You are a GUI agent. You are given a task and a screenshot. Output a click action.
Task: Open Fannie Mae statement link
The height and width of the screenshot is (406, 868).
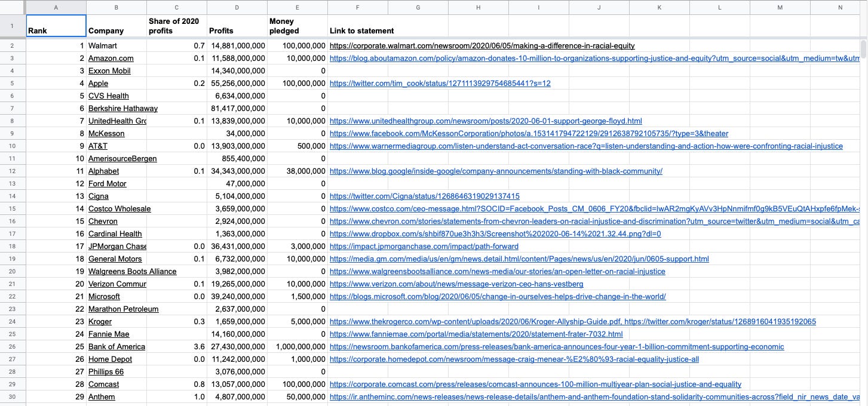pos(476,334)
